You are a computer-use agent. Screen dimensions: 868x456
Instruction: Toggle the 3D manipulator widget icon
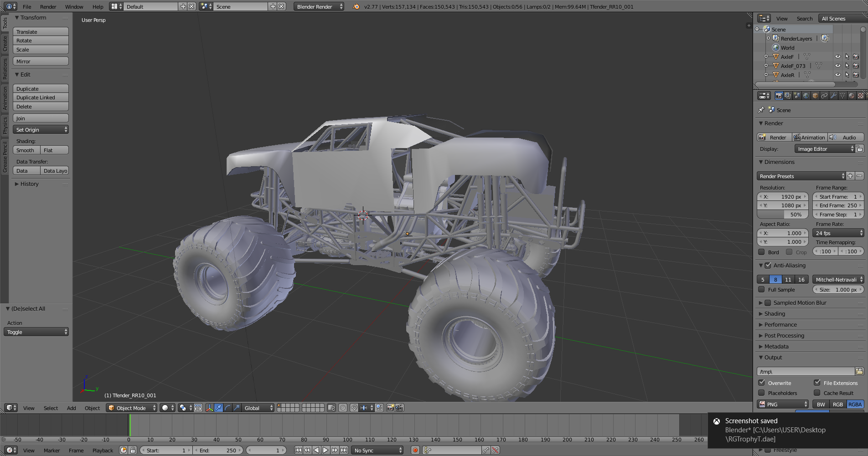coord(209,408)
